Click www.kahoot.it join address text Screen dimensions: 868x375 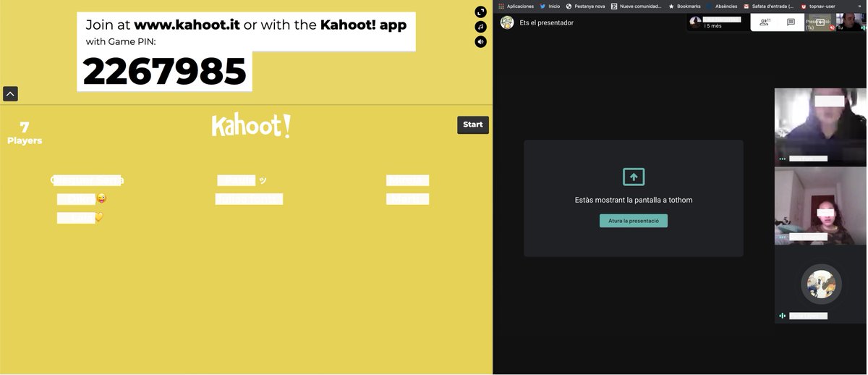click(x=187, y=25)
